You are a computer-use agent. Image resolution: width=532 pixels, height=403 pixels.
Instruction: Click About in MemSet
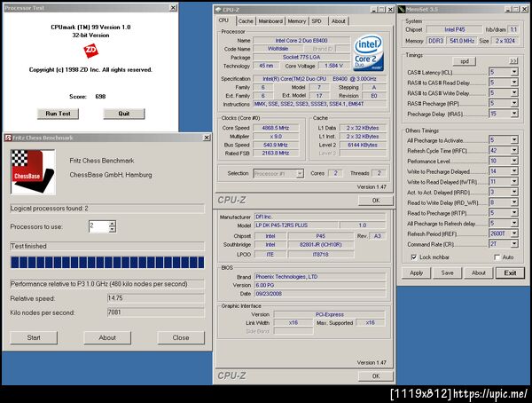(479, 273)
